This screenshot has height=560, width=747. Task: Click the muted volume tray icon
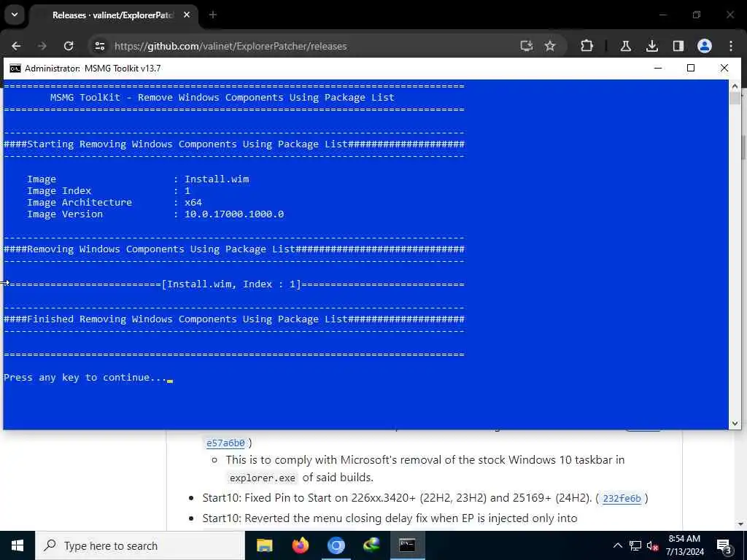coord(653,545)
